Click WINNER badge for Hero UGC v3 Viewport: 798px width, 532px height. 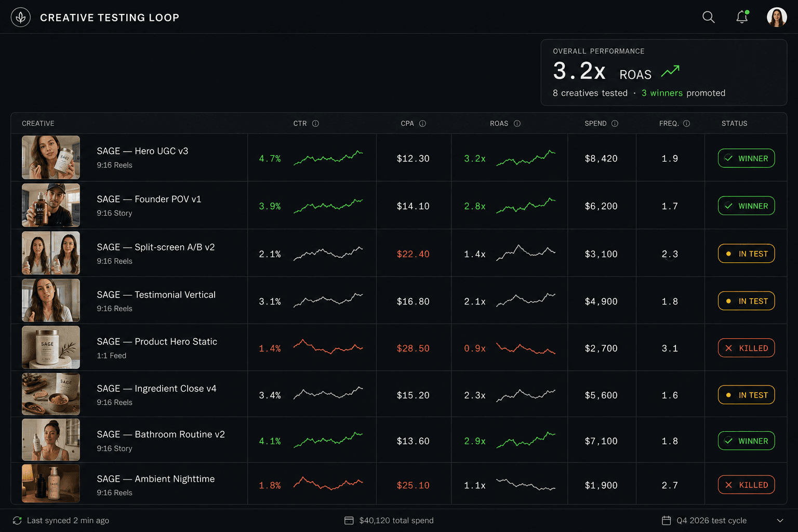coord(746,158)
